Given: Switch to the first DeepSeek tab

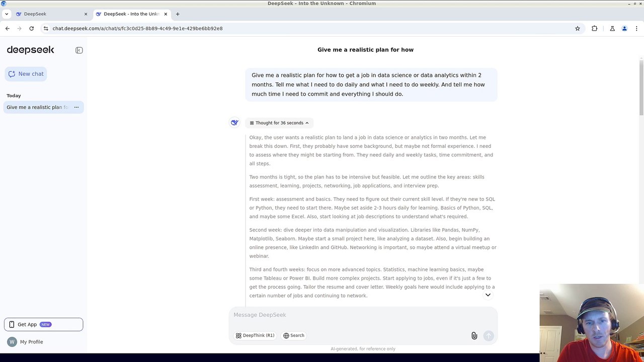Looking at the screenshot, I should coord(50,14).
